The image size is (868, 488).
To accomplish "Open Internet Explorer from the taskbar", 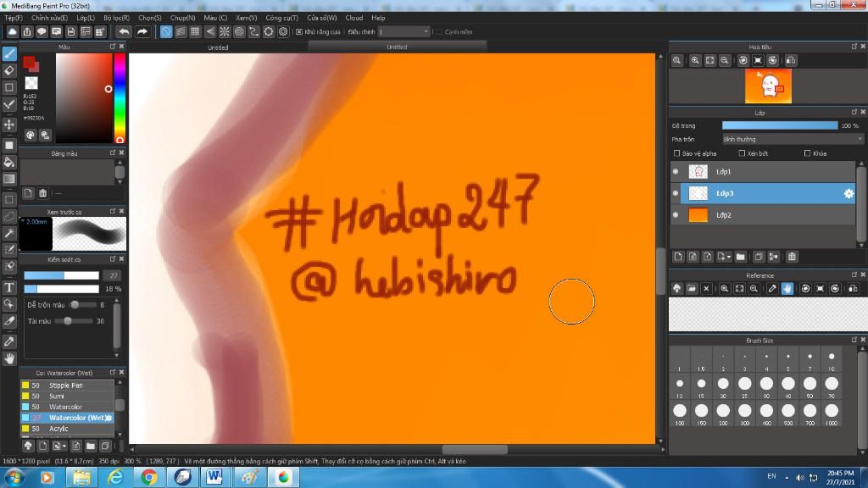I will [x=115, y=477].
